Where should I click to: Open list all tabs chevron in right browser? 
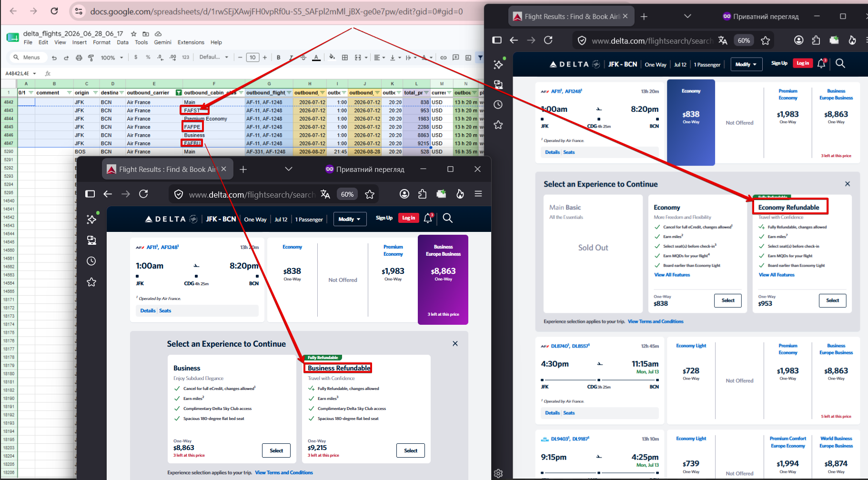(x=687, y=16)
